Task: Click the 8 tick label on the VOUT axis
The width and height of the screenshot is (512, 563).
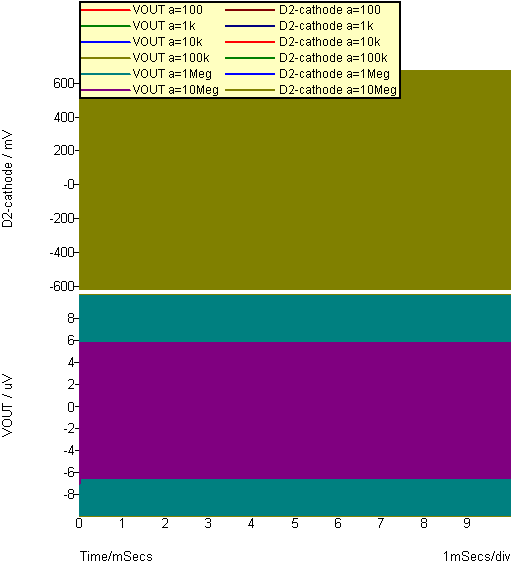Action: [70, 318]
